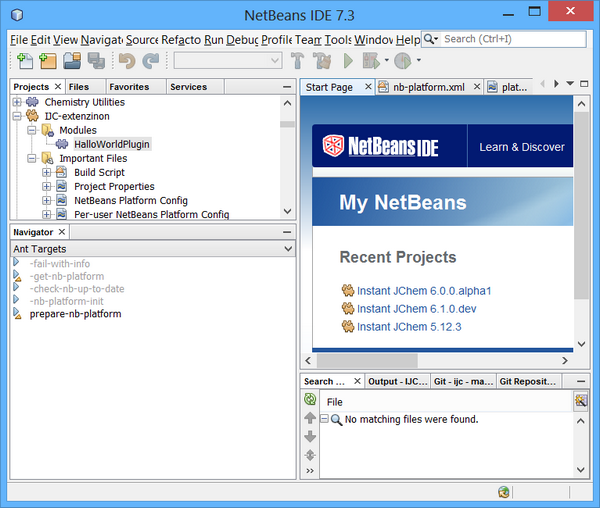Open the Ant Targets dropdown in Navigator
The width and height of the screenshot is (600, 508).
click(x=288, y=249)
